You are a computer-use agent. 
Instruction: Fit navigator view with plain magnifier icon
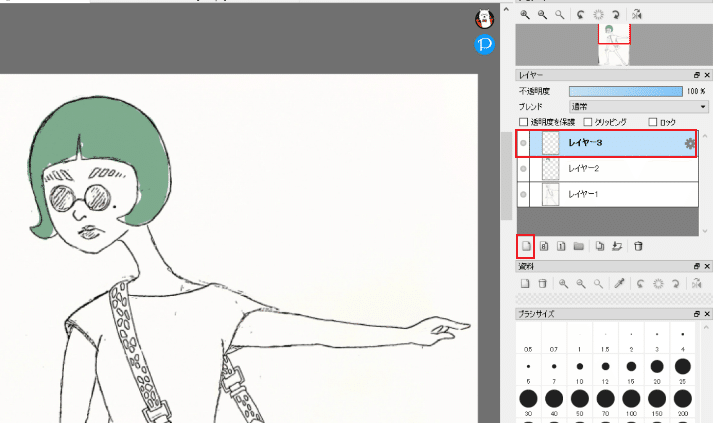(x=560, y=15)
